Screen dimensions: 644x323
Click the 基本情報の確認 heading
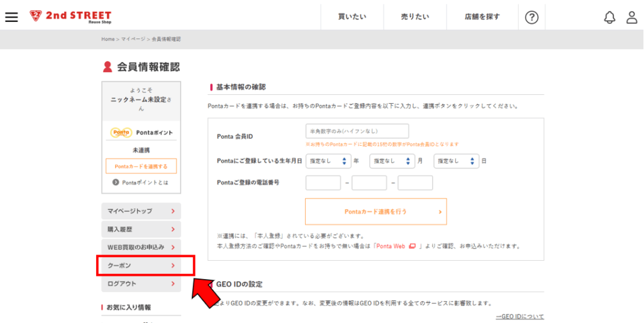241,87
